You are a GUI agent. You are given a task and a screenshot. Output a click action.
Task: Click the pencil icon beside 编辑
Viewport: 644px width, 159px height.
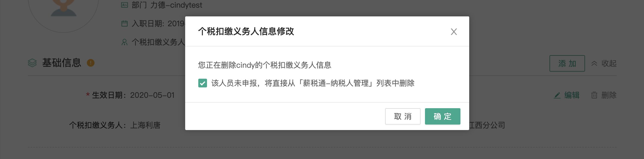557,95
